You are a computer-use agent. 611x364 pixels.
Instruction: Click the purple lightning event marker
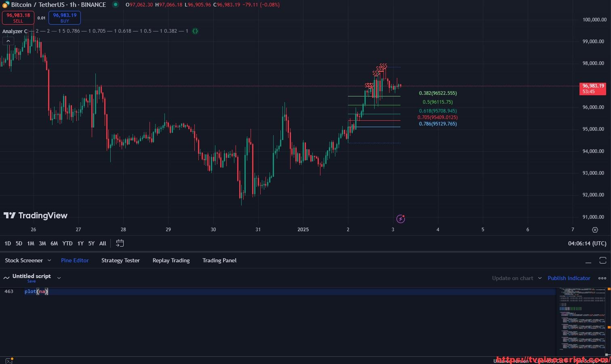400,219
